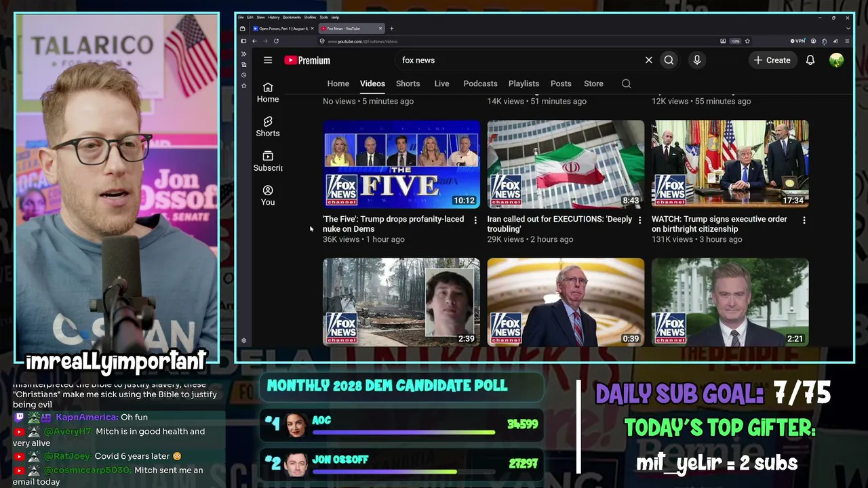
Task: Open options for 'The Five' video
Action: coord(475,220)
